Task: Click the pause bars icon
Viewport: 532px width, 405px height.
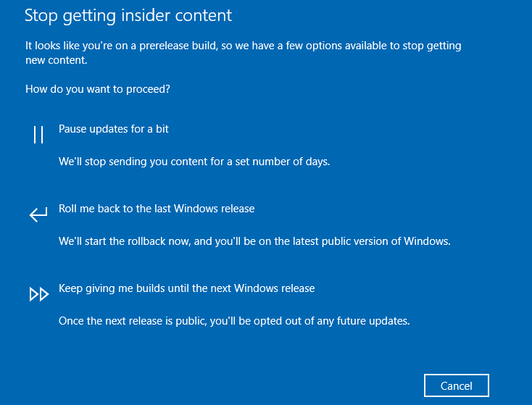Action: point(38,135)
